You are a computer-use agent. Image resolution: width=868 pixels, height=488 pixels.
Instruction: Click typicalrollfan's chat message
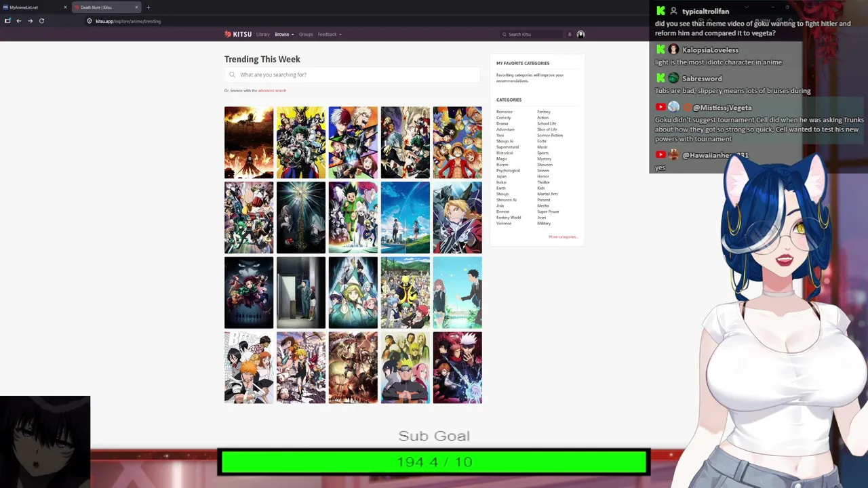[753, 28]
